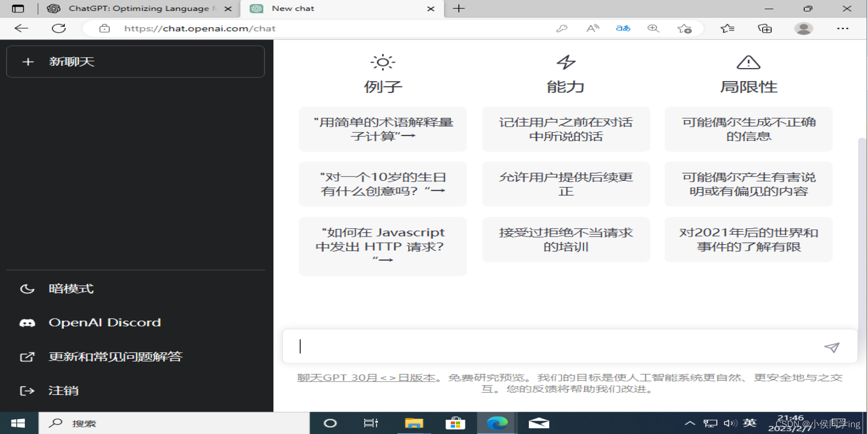Switch input language indicator 英
The image size is (868, 434).
coord(749,423)
